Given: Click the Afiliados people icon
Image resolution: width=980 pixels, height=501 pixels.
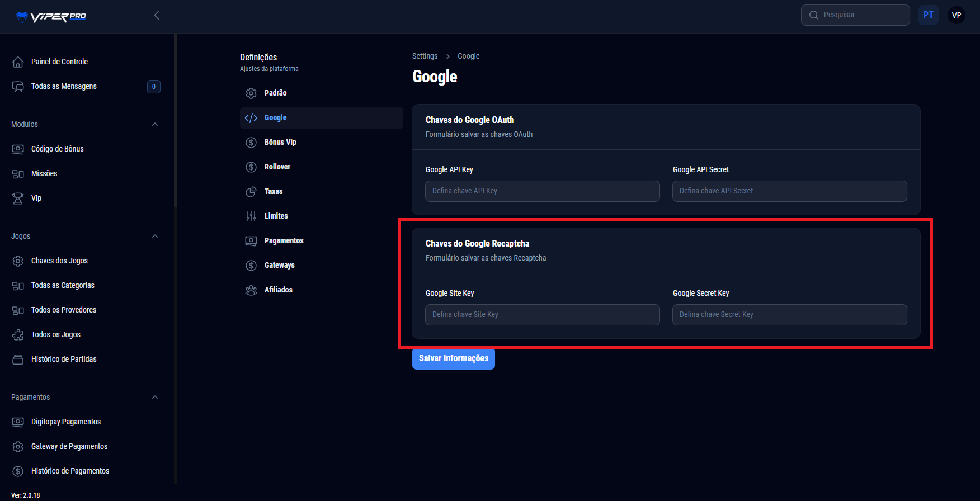Looking at the screenshot, I should pyautogui.click(x=251, y=290).
